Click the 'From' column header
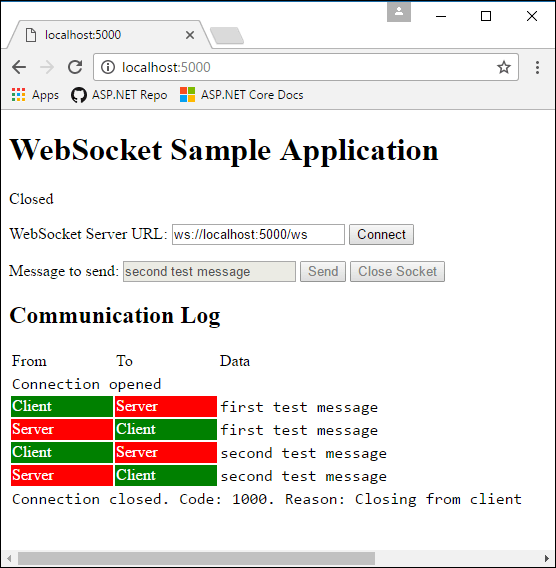The width and height of the screenshot is (556, 568). (x=29, y=361)
